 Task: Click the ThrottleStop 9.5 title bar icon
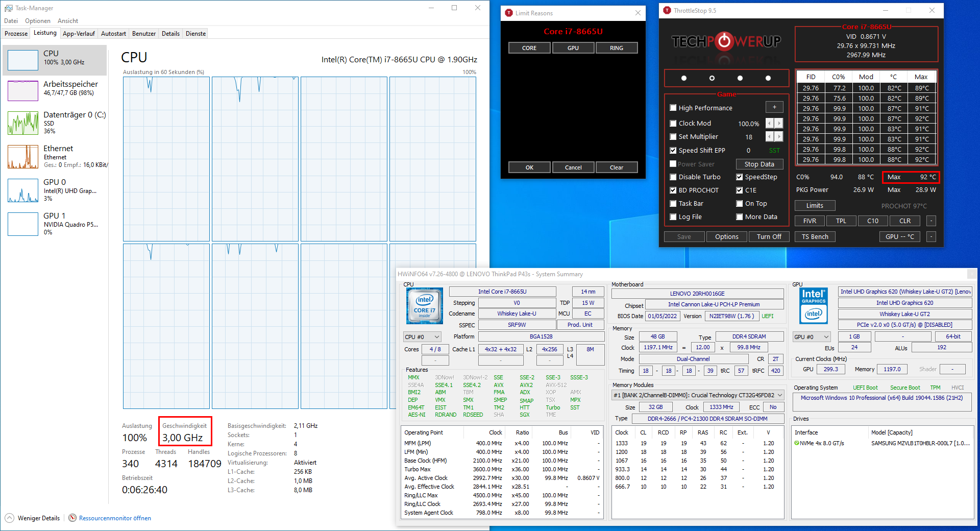click(x=667, y=10)
